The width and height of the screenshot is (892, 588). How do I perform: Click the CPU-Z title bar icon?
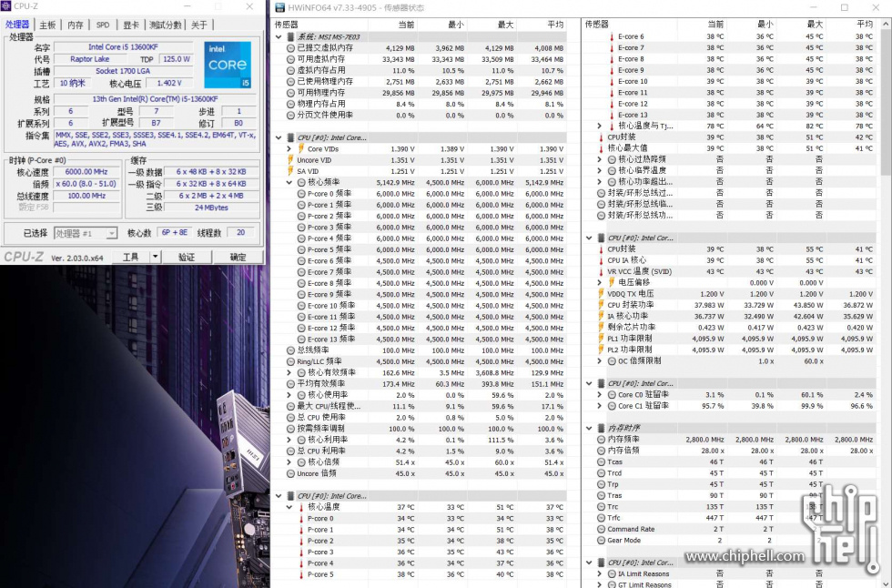6,6
